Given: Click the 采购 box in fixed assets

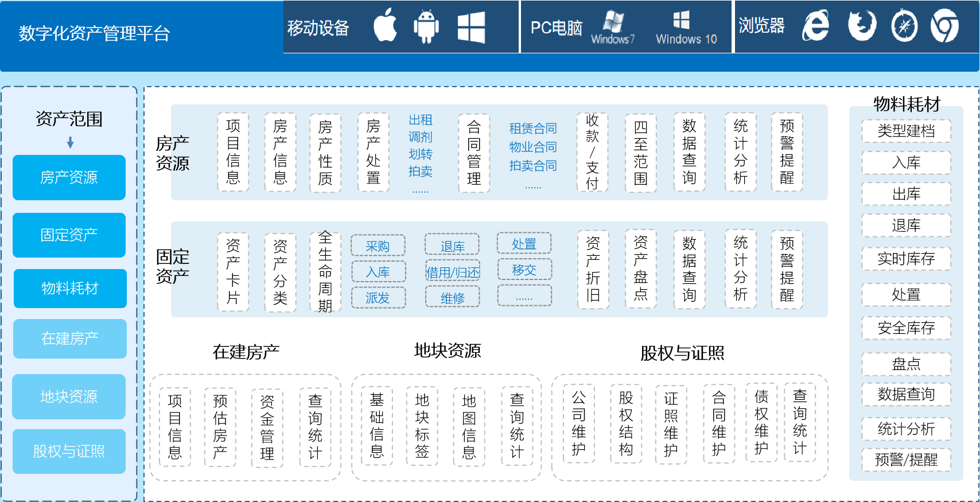Looking at the screenshot, I should coord(378,246).
